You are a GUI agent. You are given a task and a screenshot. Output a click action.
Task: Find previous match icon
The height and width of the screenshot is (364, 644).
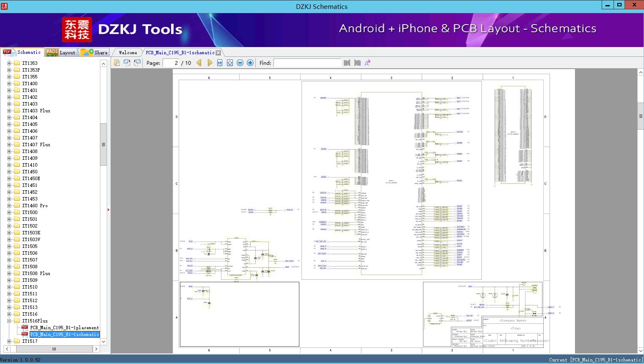[347, 63]
